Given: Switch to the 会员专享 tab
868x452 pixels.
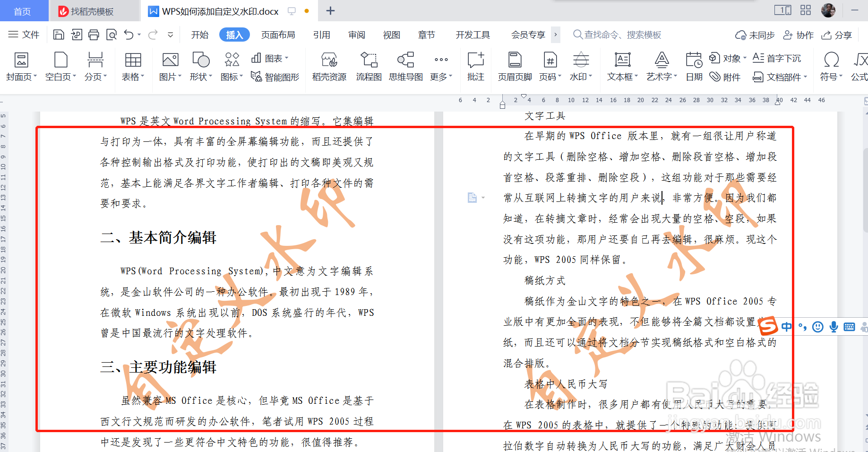Looking at the screenshot, I should 528,35.
